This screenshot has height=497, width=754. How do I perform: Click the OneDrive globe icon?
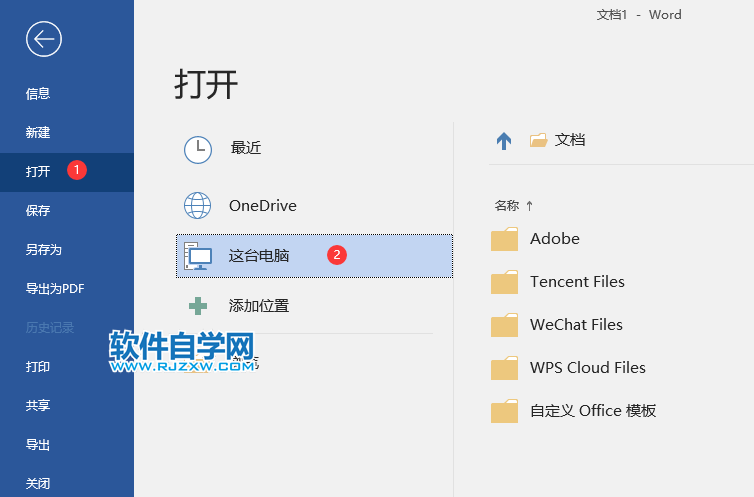198,206
